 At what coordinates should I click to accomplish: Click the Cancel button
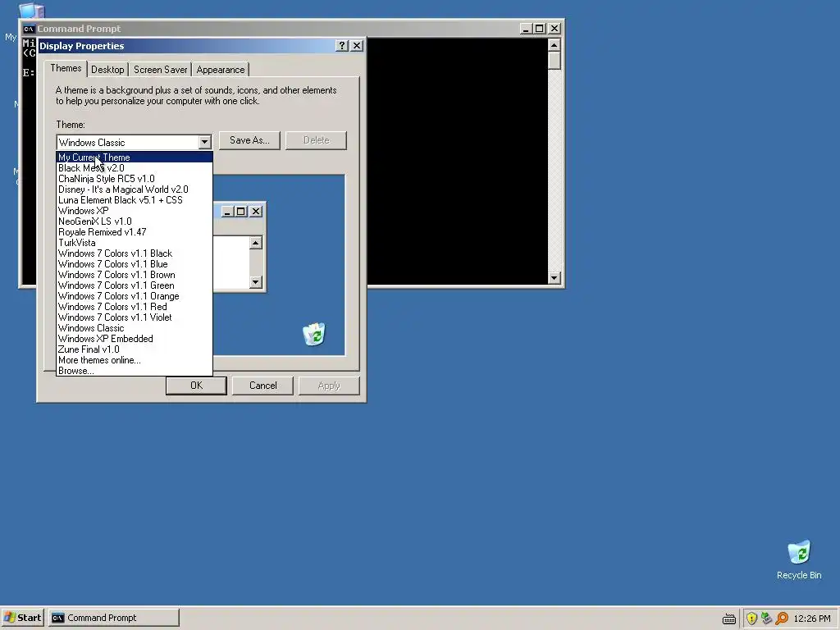(263, 386)
